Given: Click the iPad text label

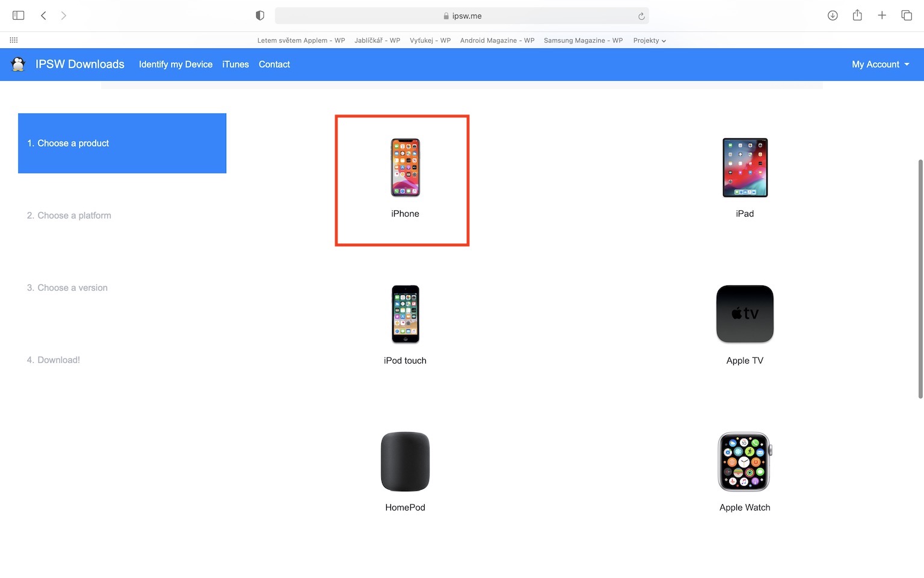Looking at the screenshot, I should pos(745,214).
